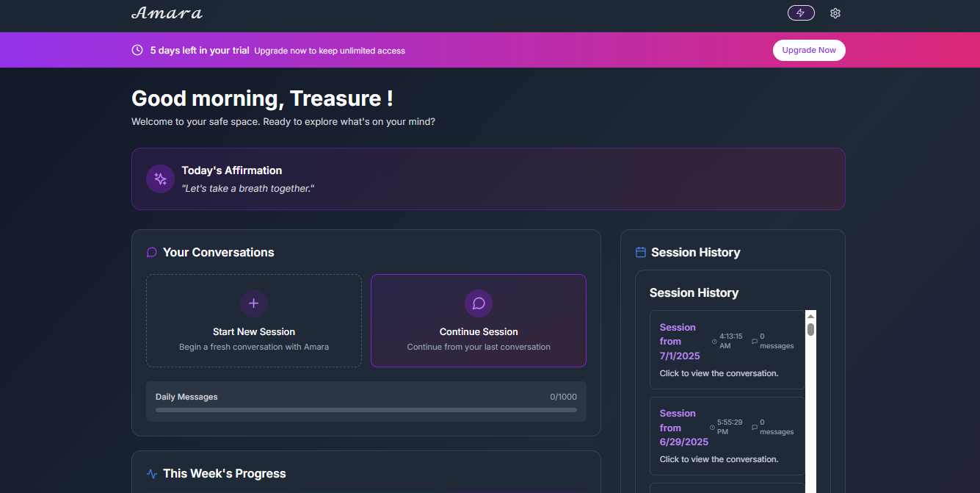
Task: Click the Daily Messages progress bar
Action: coord(366,410)
